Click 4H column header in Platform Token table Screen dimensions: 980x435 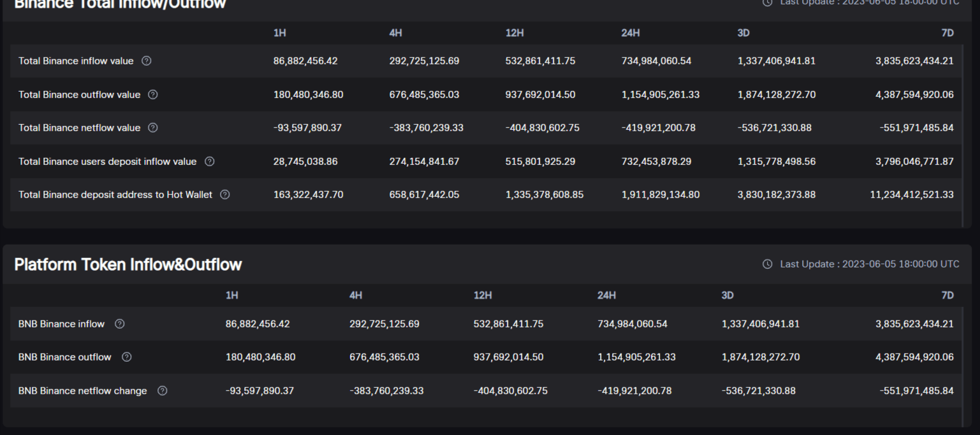point(356,295)
